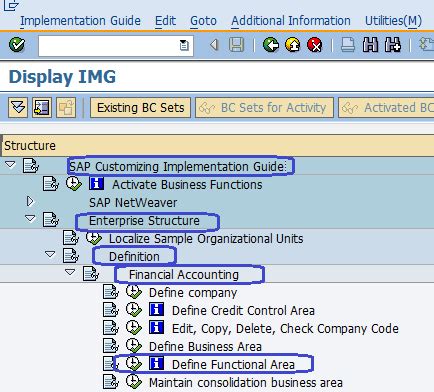Viewport: 434px width, 392px height.
Task: Click the BC Sets for Activity button
Action: pos(264,108)
